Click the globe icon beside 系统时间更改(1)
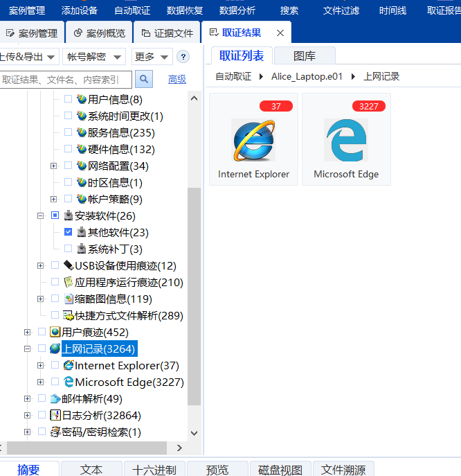The image size is (461, 476). 82,116
